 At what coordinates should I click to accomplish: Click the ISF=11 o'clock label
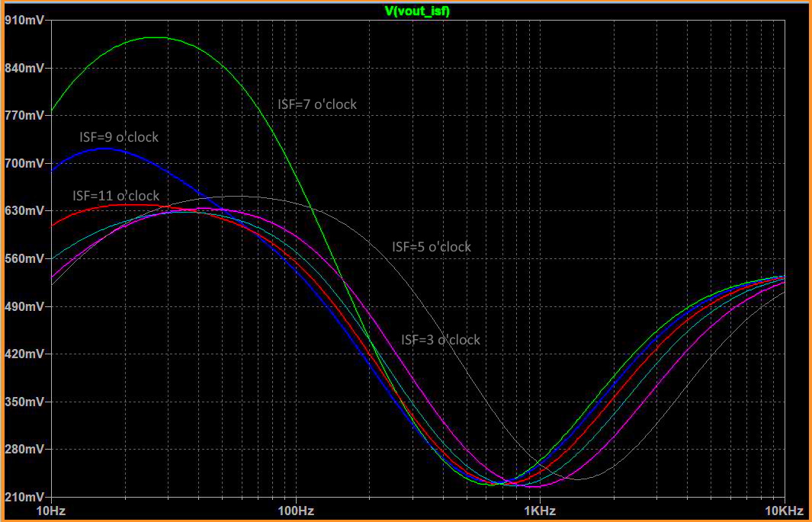[116, 196]
